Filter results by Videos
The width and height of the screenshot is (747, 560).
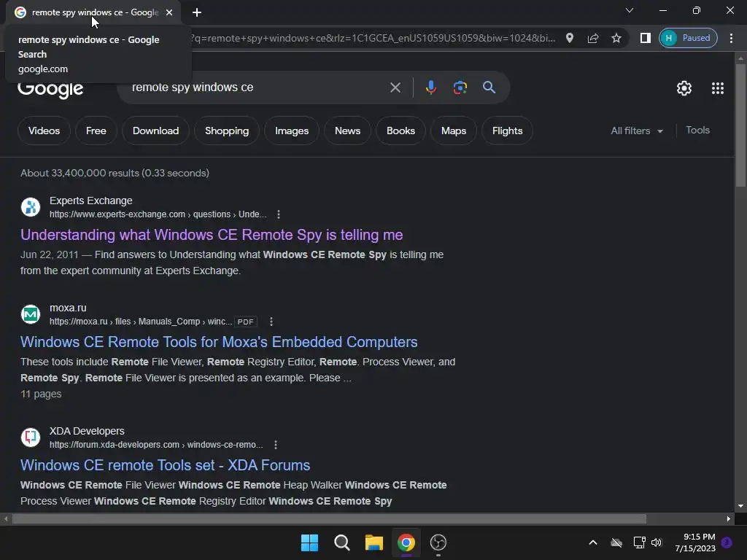[x=44, y=131]
